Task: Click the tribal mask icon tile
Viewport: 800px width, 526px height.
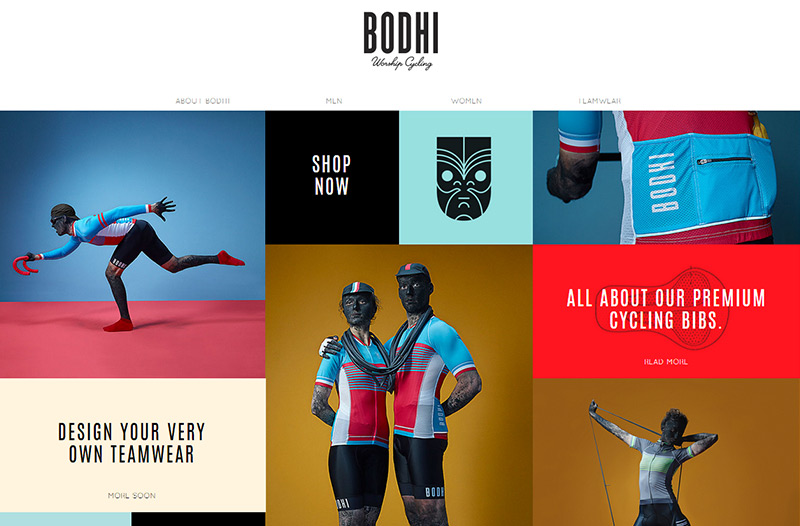Action: click(x=466, y=178)
